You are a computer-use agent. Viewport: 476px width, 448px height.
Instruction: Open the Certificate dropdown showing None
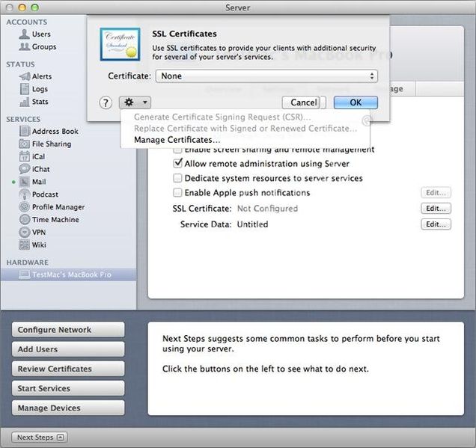click(x=266, y=76)
